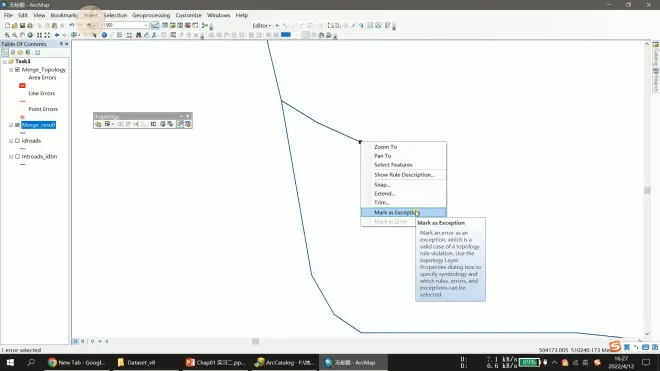Image resolution: width=660 pixels, height=371 pixels.
Task: Open the Editor dropdown menu
Action: (x=261, y=26)
